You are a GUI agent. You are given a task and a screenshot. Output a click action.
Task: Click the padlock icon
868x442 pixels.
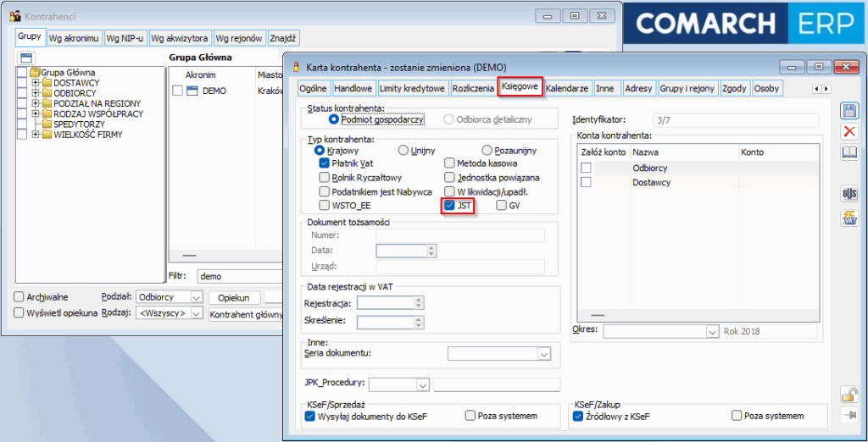pos(849,394)
